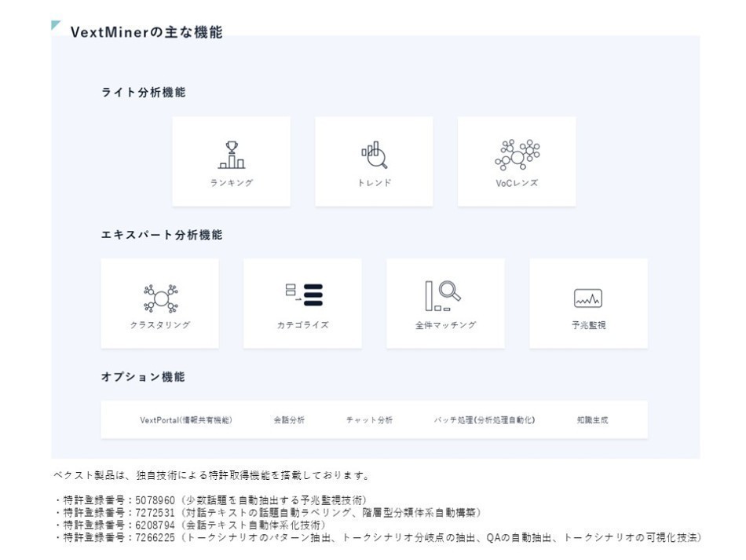Click the ランキング trophy podium icon

(231, 155)
